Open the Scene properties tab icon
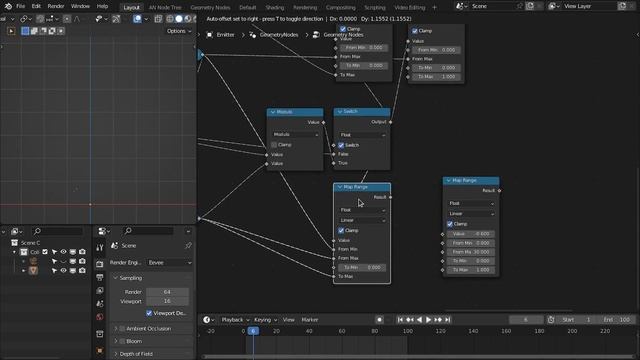Screen dimensions: 640x360 pos(100,304)
